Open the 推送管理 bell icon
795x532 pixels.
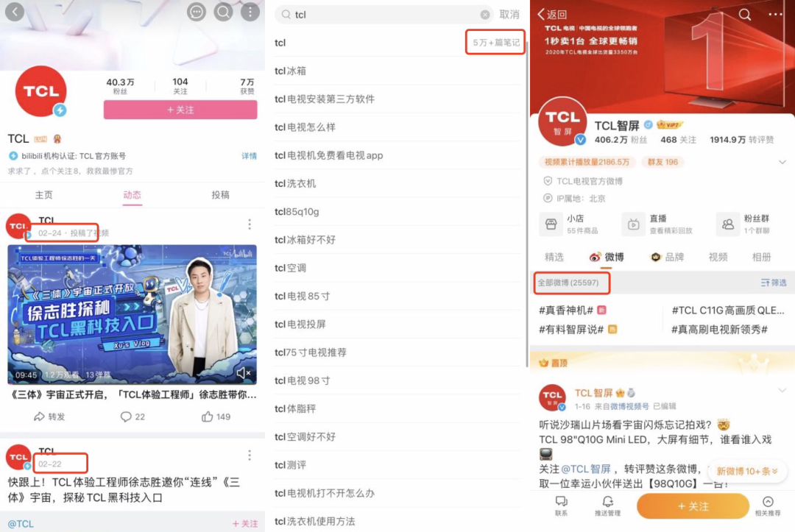pos(607,506)
